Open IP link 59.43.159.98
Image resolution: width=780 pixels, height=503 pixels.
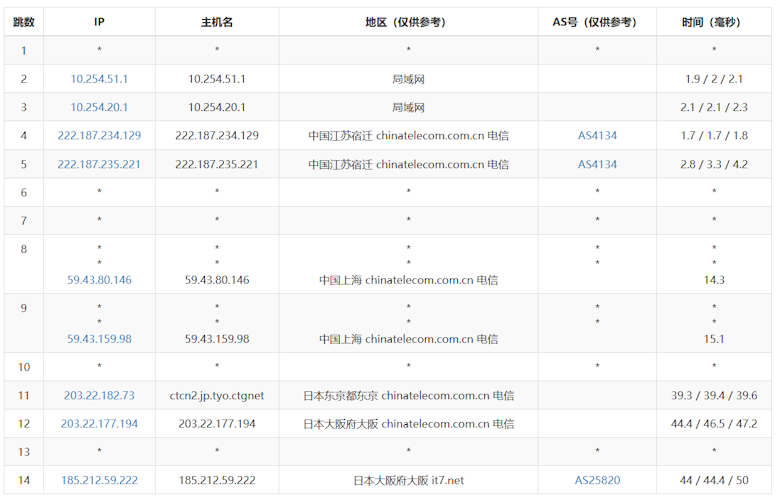pyautogui.click(x=99, y=339)
